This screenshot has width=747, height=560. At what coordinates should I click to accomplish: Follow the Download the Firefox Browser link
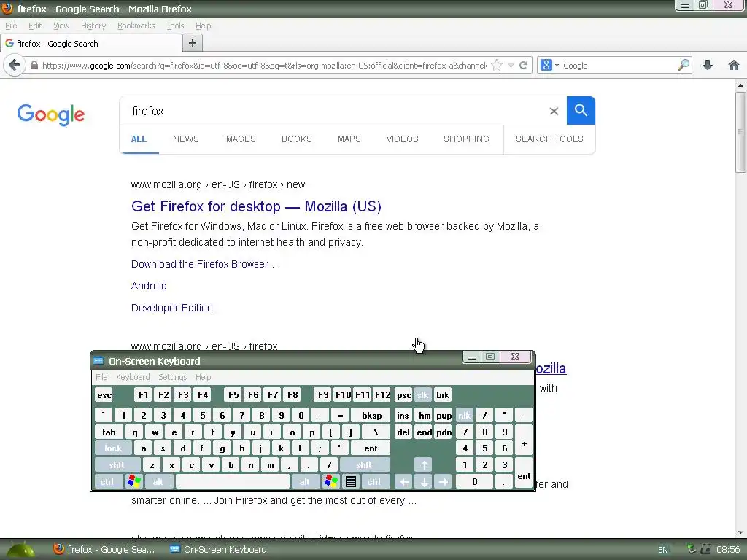click(x=205, y=264)
